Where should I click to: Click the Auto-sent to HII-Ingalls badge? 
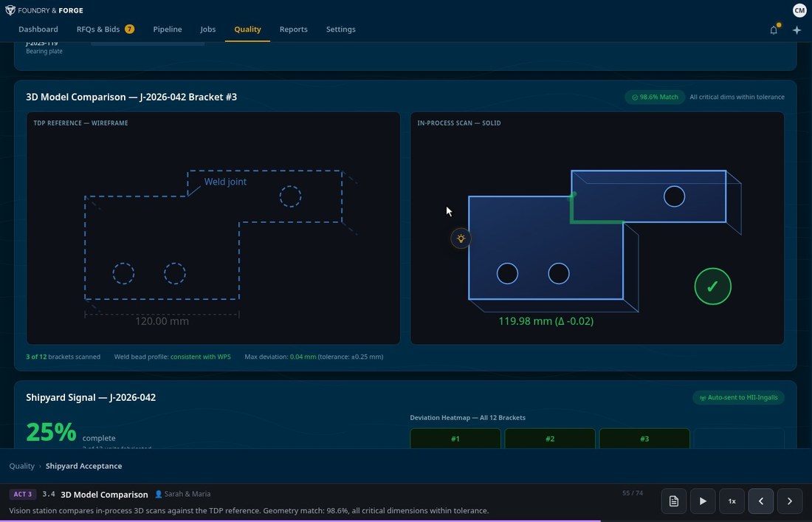click(738, 397)
